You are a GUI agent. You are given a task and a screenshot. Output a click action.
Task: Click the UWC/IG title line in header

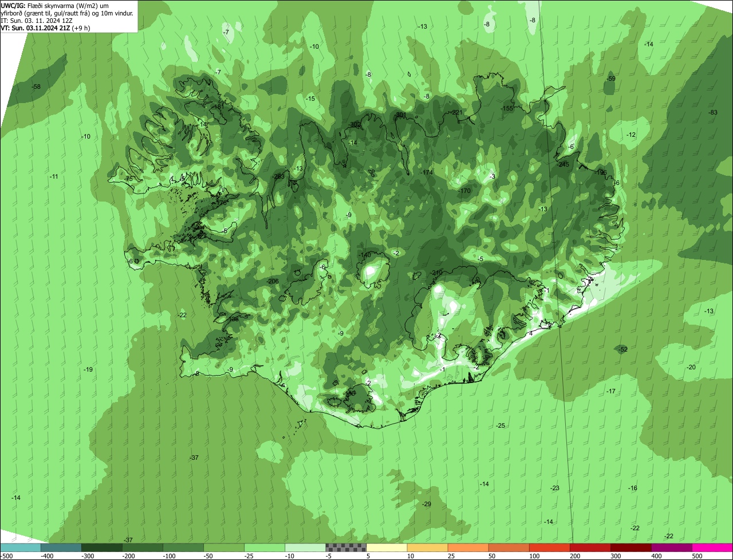point(54,5)
